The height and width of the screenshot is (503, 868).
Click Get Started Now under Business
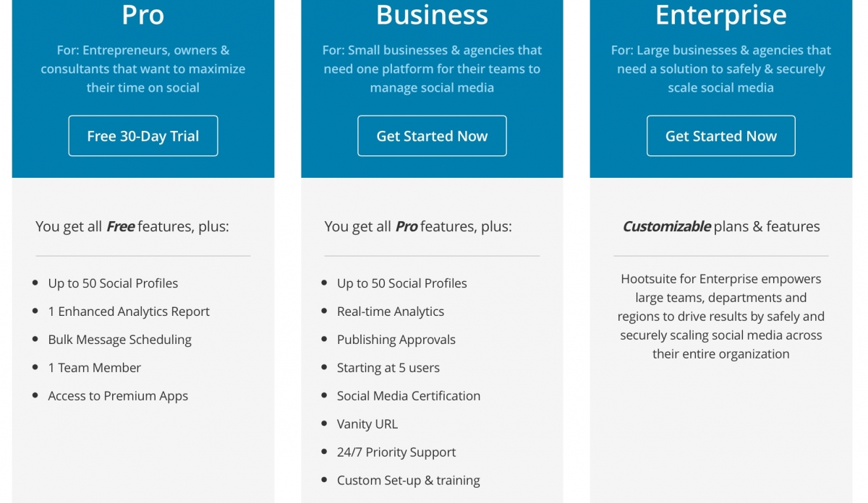click(x=432, y=135)
